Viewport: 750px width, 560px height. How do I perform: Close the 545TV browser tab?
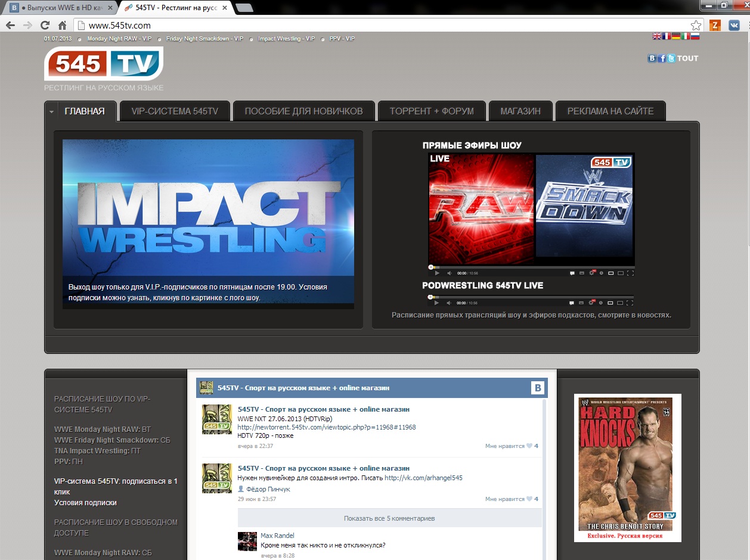[x=225, y=8]
